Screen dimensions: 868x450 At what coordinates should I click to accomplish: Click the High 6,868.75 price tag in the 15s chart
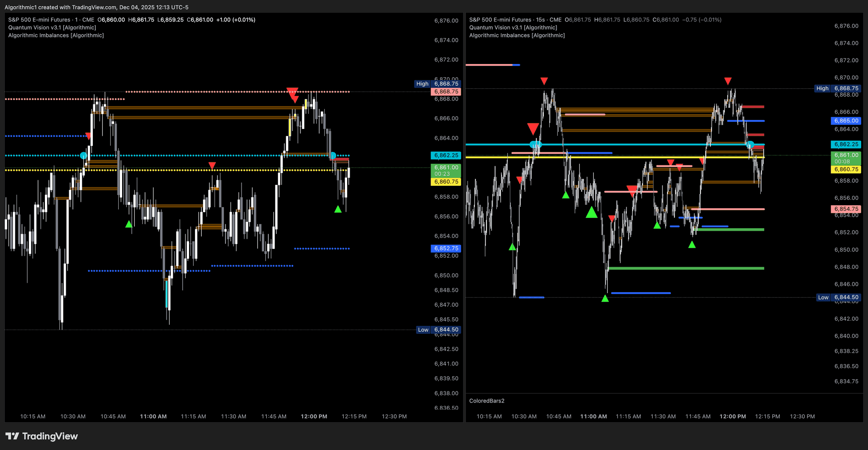pos(837,89)
